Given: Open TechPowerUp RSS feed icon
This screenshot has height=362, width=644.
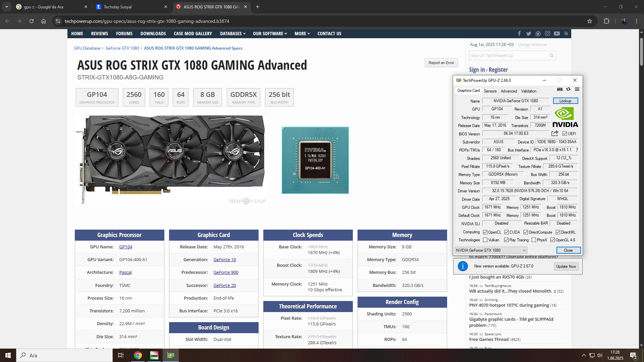Looking at the screenshot, I should [566, 34].
